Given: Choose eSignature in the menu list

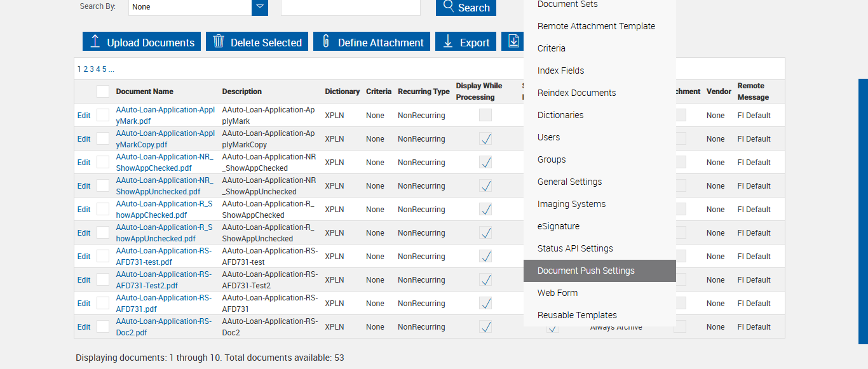Looking at the screenshot, I should tap(559, 226).
